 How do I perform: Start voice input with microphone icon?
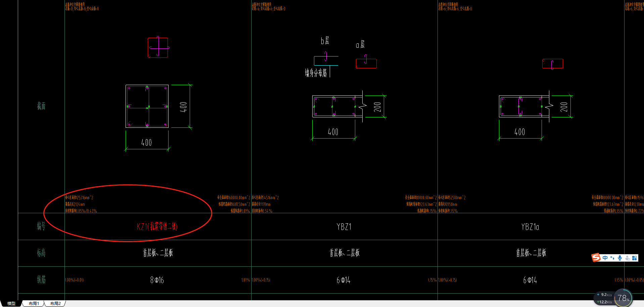click(x=620, y=258)
